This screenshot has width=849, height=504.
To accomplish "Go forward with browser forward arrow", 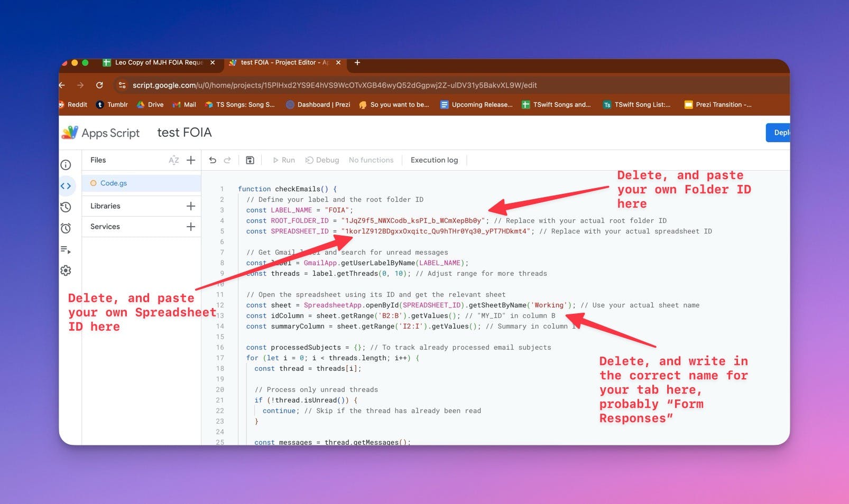I will (80, 85).
